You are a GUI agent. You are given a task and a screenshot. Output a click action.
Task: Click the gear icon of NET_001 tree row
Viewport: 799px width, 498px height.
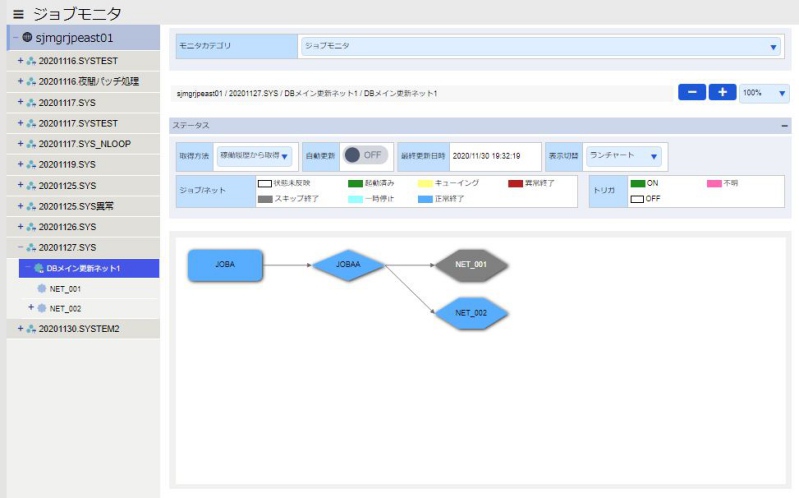[42, 289]
